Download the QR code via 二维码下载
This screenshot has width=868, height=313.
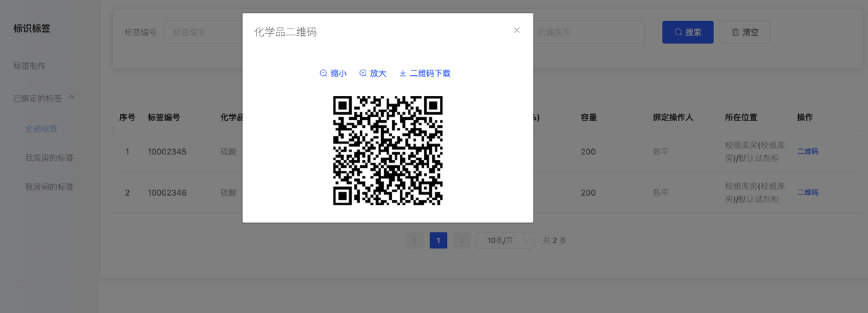coord(425,73)
